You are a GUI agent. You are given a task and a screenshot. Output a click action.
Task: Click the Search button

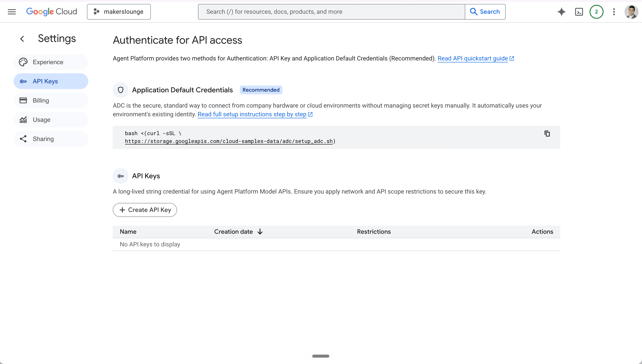coord(485,12)
